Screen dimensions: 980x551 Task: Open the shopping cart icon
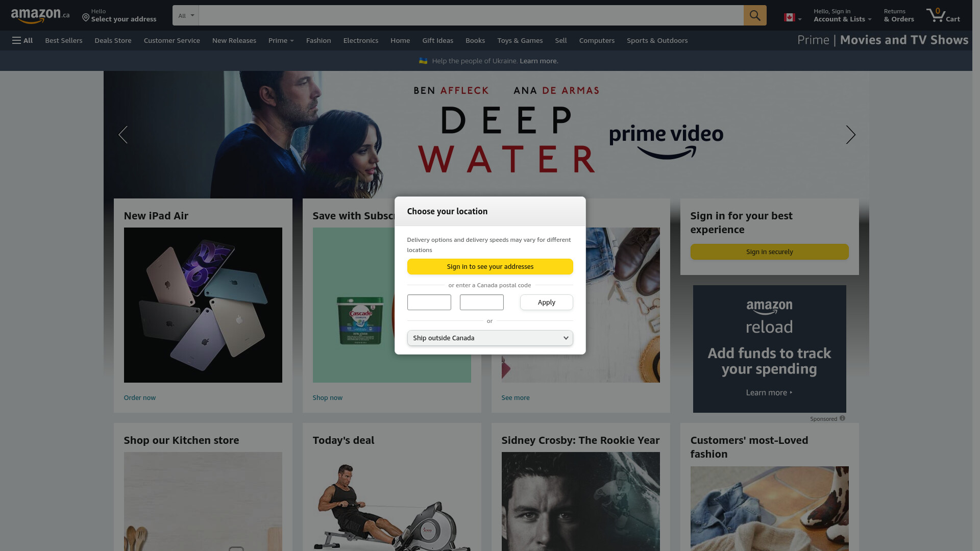pyautogui.click(x=943, y=15)
